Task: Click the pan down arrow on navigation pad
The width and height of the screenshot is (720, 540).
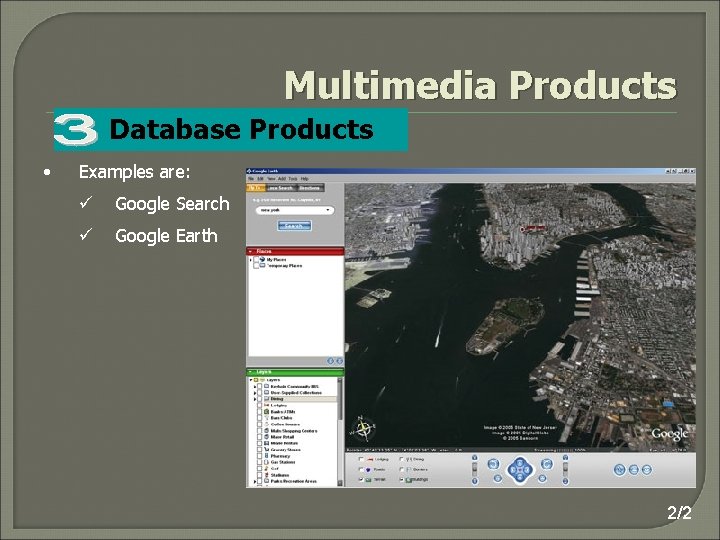Action: point(519,478)
